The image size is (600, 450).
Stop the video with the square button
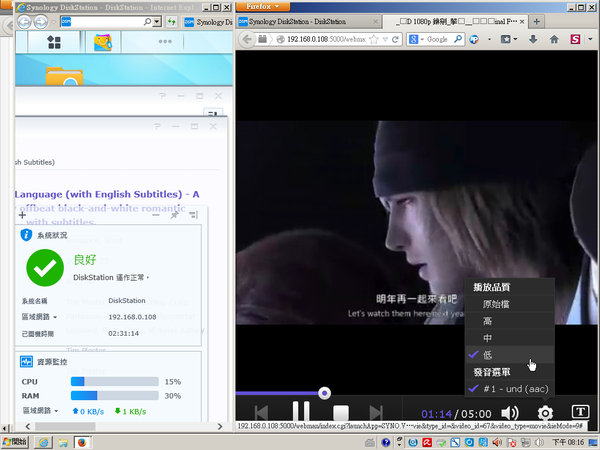point(340,412)
